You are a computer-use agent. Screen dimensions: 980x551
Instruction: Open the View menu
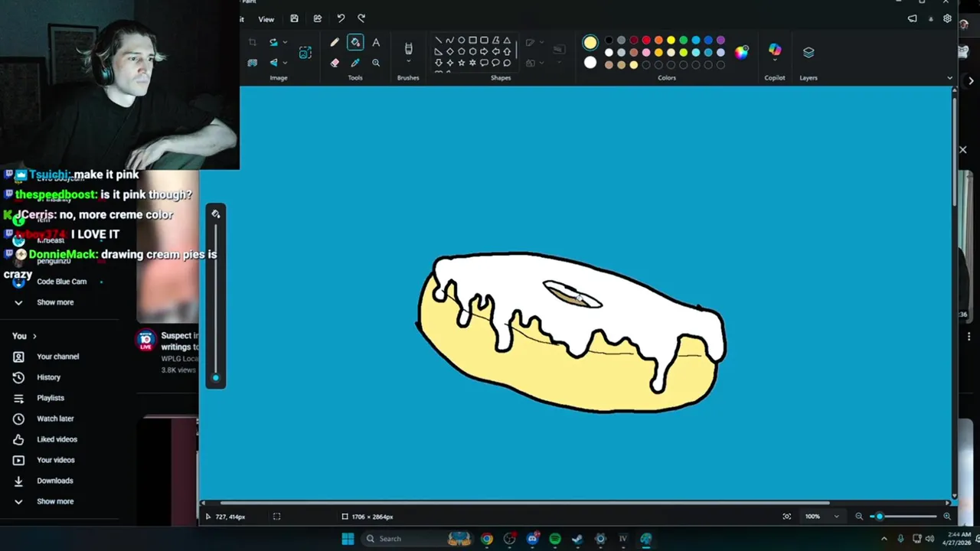[x=266, y=19]
